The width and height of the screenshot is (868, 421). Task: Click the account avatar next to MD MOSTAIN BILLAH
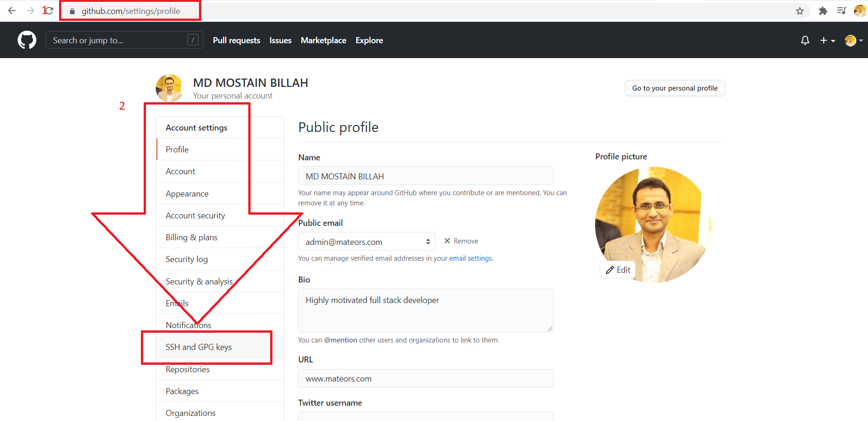[x=170, y=88]
